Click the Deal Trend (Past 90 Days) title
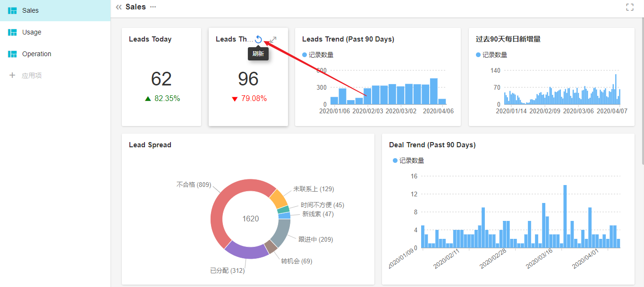The image size is (644, 287). tap(432, 145)
